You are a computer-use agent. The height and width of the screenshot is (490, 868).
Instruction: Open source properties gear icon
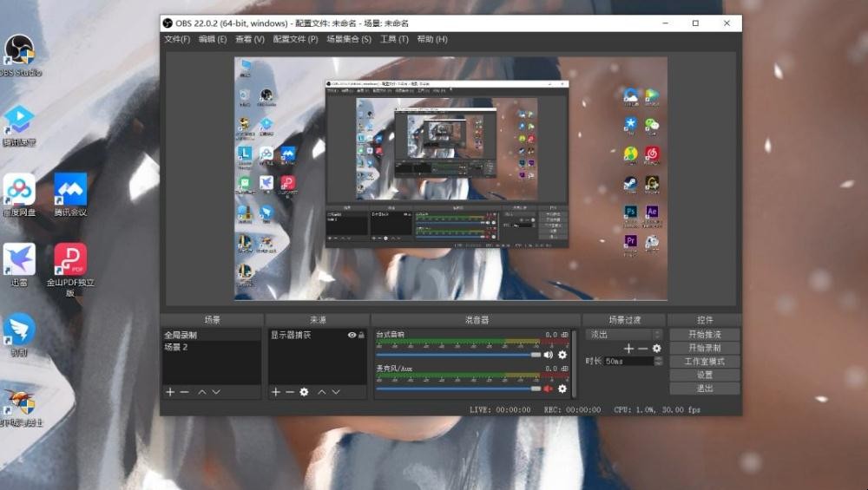(x=304, y=392)
